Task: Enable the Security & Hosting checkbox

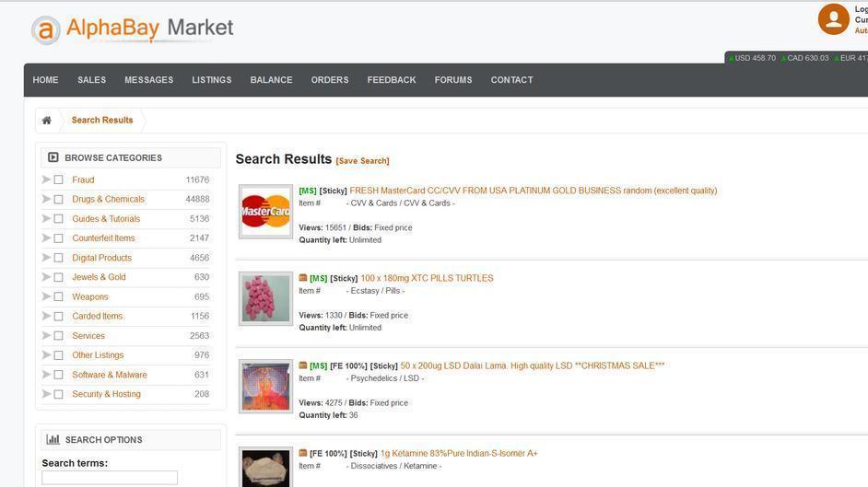Action: click(x=58, y=394)
